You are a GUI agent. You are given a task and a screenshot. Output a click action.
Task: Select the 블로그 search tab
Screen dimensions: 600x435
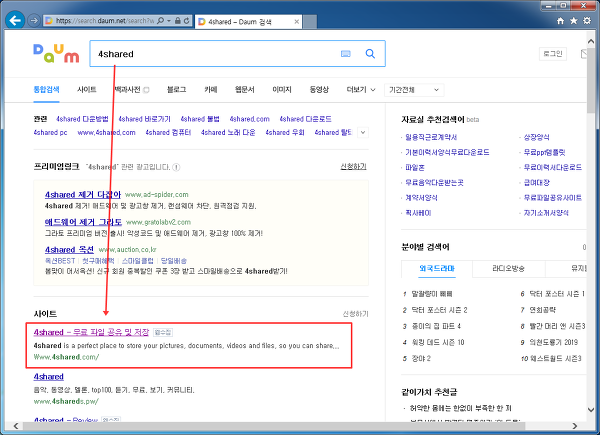pos(176,90)
